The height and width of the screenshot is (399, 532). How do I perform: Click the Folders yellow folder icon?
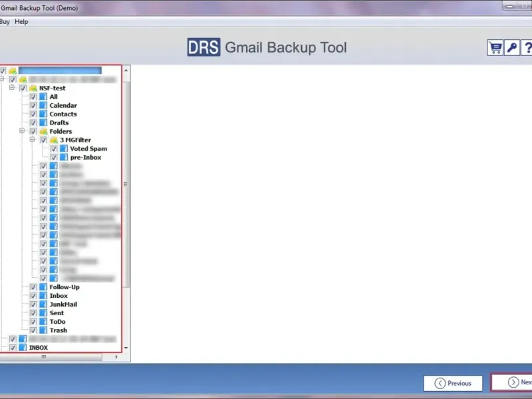click(43, 131)
